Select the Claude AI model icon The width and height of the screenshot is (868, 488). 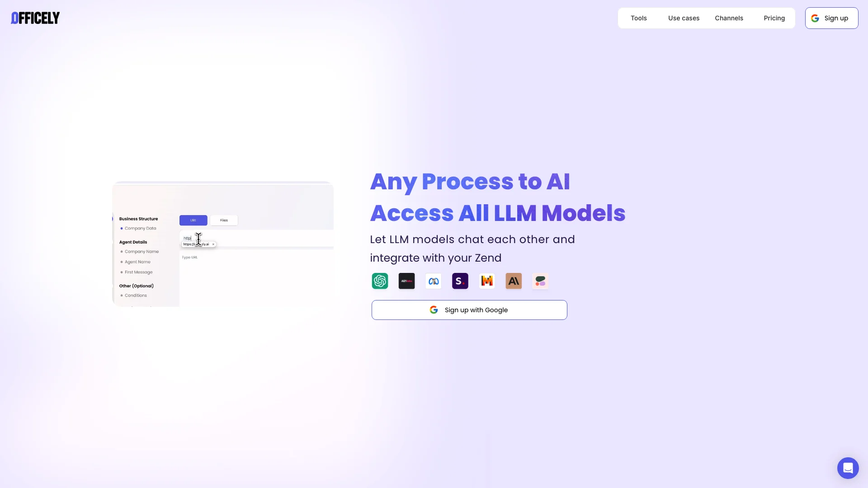[x=514, y=281]
